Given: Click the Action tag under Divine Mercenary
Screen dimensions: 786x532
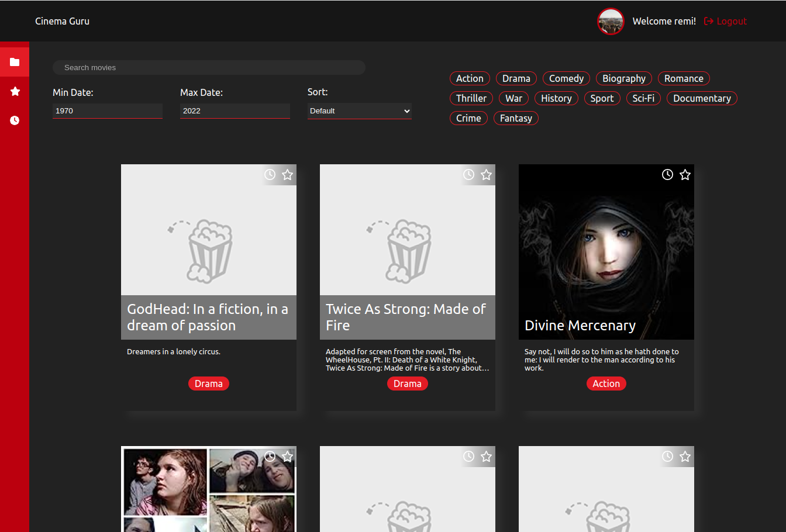Looking at the screenshot, I should [606, 384].
